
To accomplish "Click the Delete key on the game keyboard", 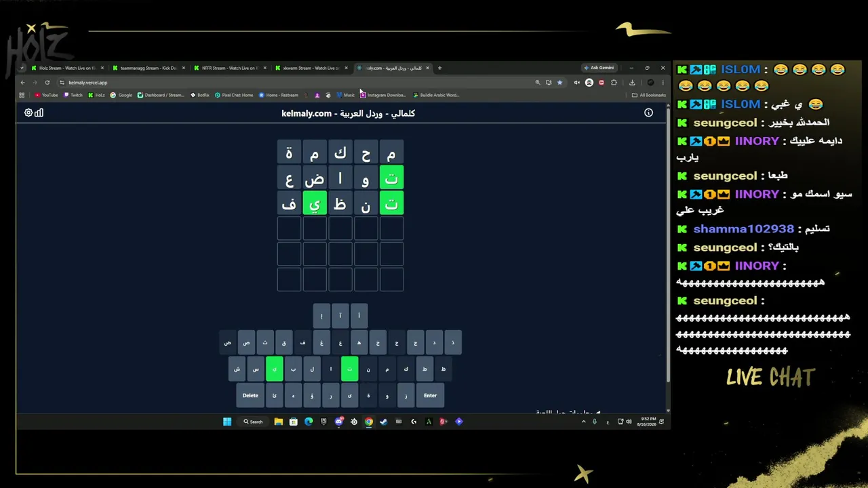I will (250, 396).
